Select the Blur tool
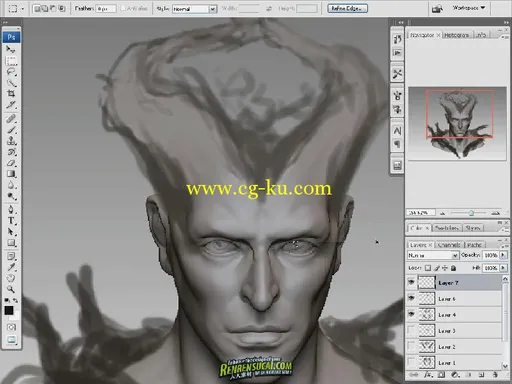 (x=11, y=185)
